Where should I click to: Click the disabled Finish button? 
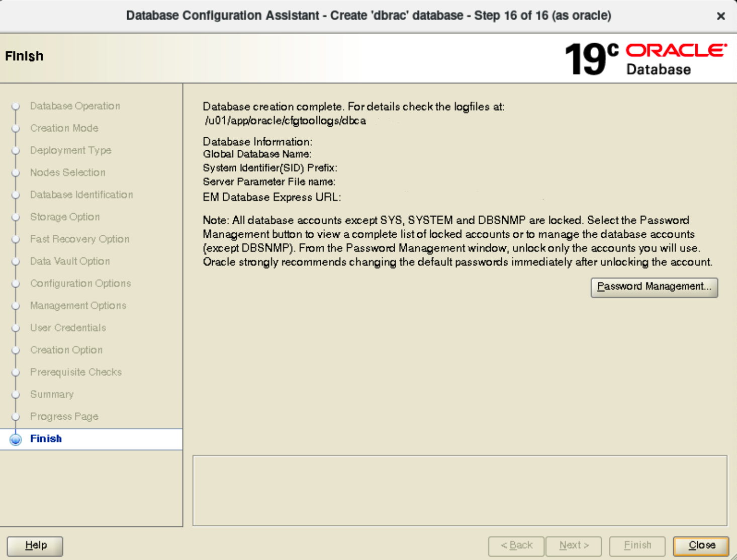(x=637, y=545)
